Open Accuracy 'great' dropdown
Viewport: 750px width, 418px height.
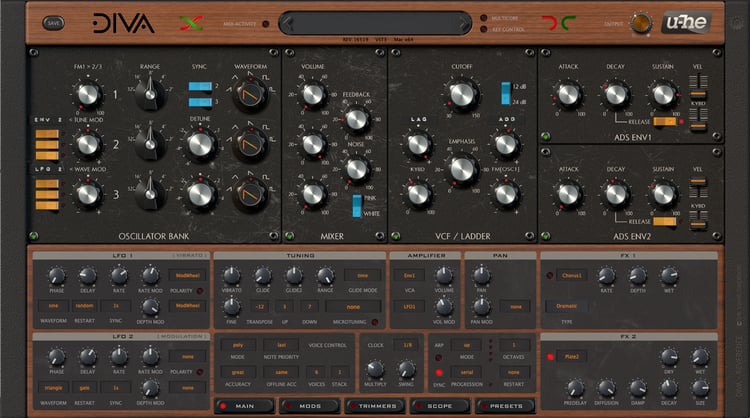(238, 372)
